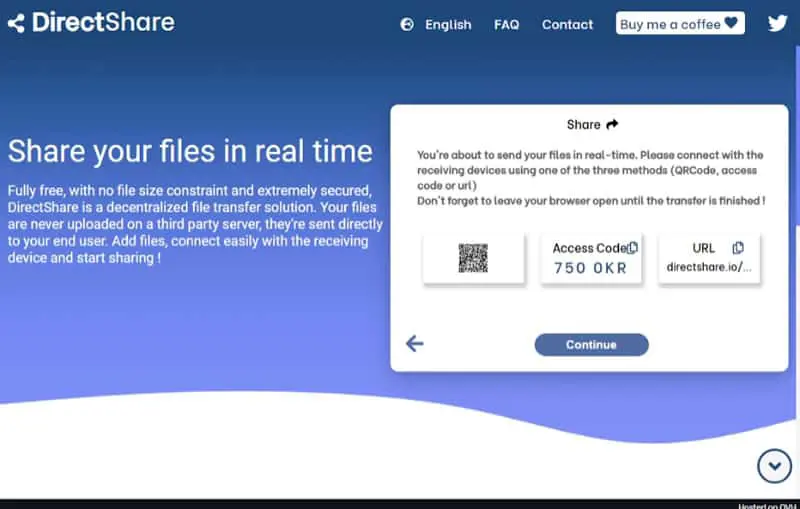
Task: Click the globe language icon
Action: pyautogui.click(x=407, y=24)
